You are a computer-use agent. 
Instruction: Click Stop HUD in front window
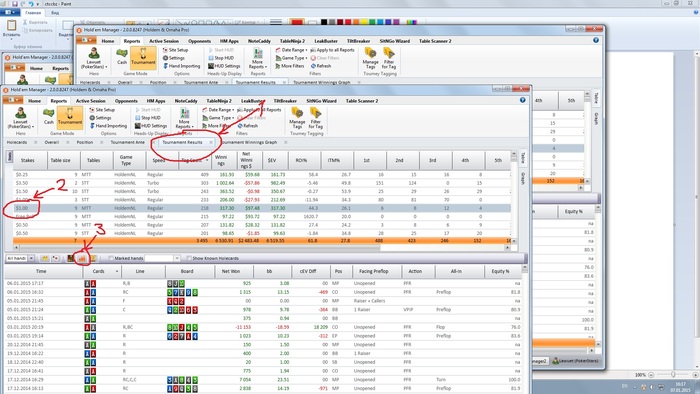147,118
